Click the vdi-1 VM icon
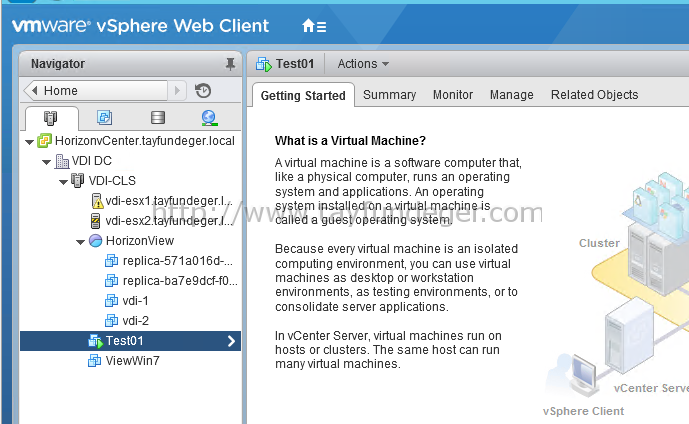689x424 pixels. pos(112,301)
